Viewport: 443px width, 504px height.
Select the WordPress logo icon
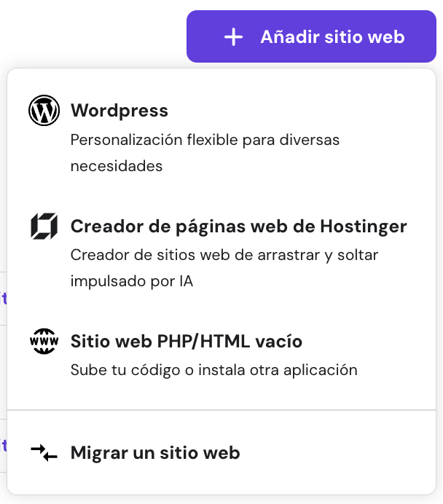tap(44, 110)
